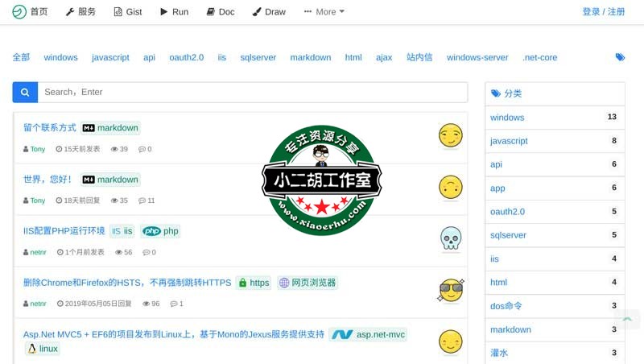The width and height of the screenshot is (644, 364).
Task: Open the site logo home icon
Action: (x=19, y=12)
